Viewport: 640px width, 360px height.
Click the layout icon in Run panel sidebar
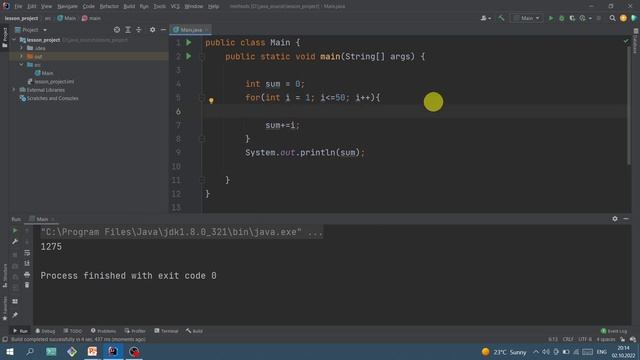[15, 301]
